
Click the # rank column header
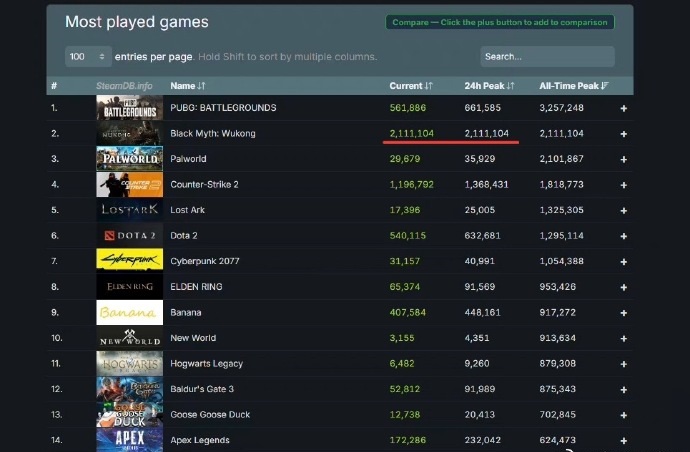point(54,86)
